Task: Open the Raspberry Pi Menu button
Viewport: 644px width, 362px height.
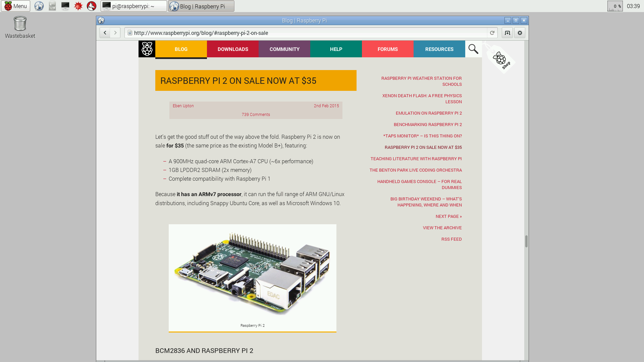Action: [15, 6]
